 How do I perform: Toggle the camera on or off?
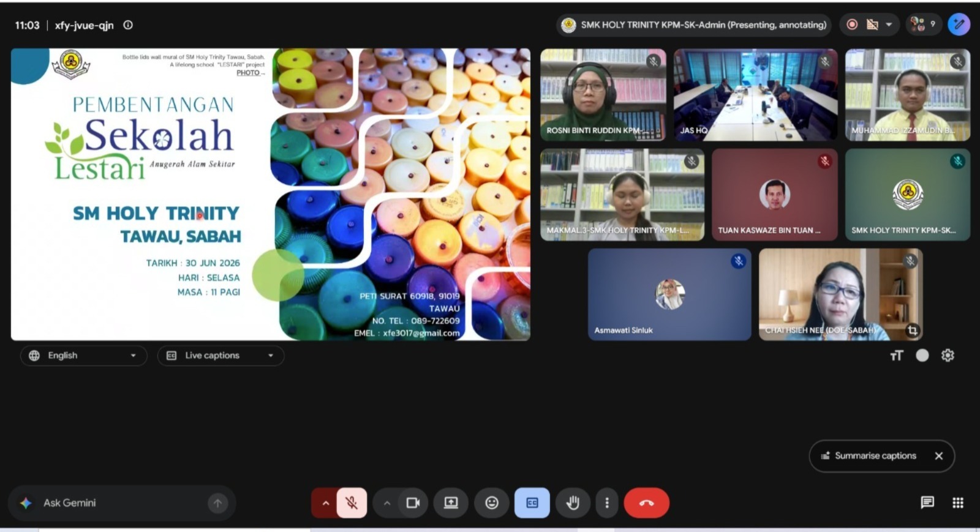click(x=413, y=503)
